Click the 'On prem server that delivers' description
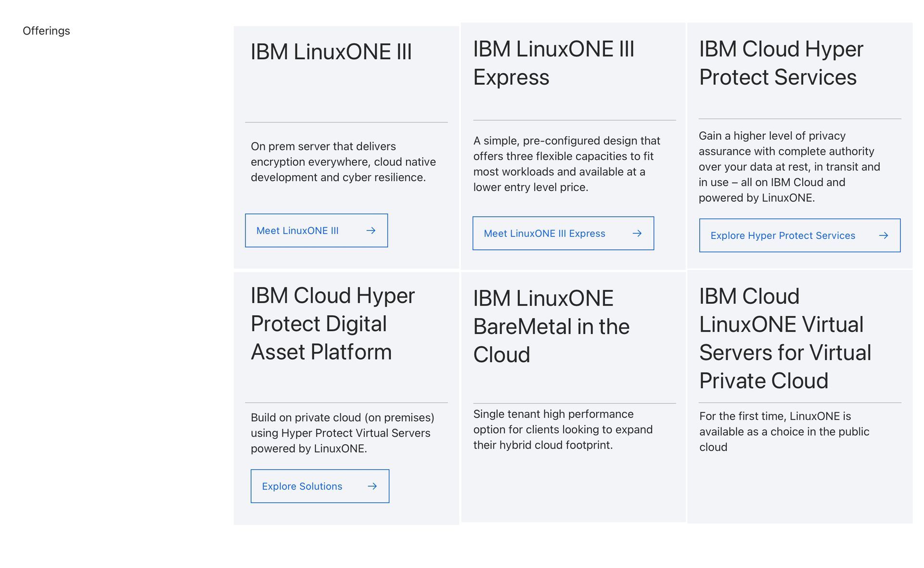 [x=343, y=162]
